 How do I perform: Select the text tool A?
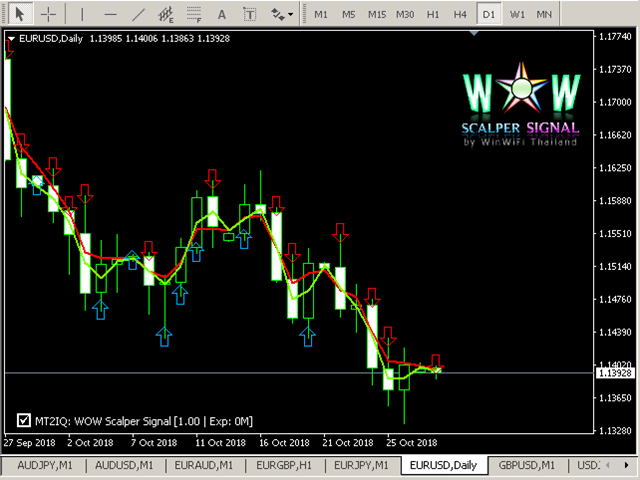[x=222, y=14]
